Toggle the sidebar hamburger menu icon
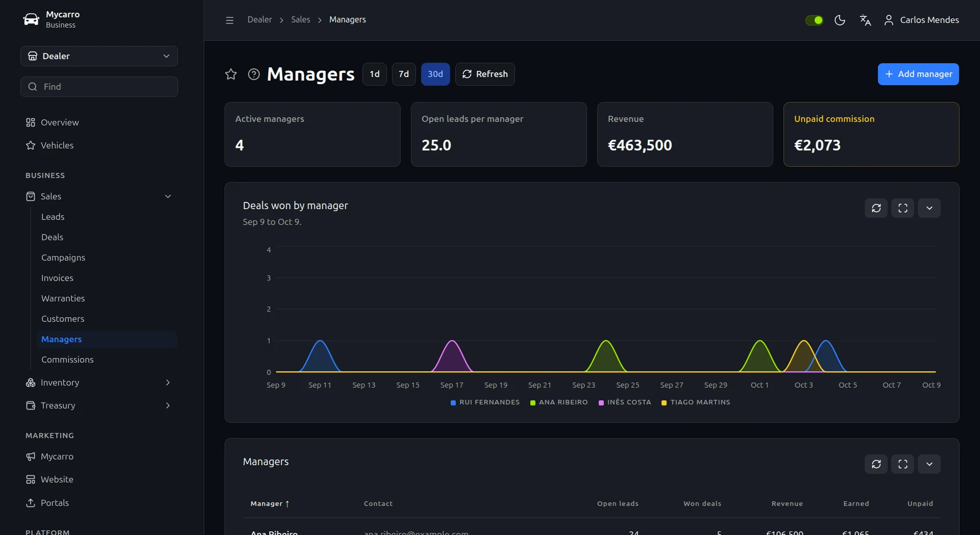This screenshot has height=535, width=980. [x=229, y=20]
